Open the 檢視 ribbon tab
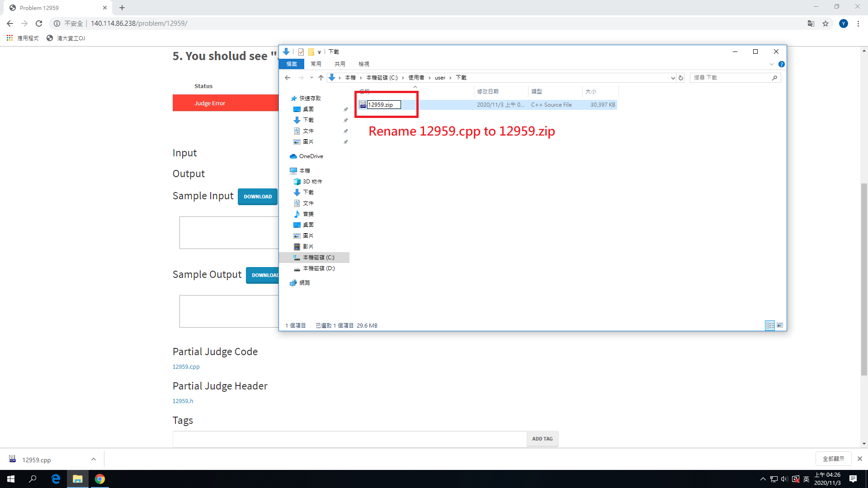 [363, 64]
